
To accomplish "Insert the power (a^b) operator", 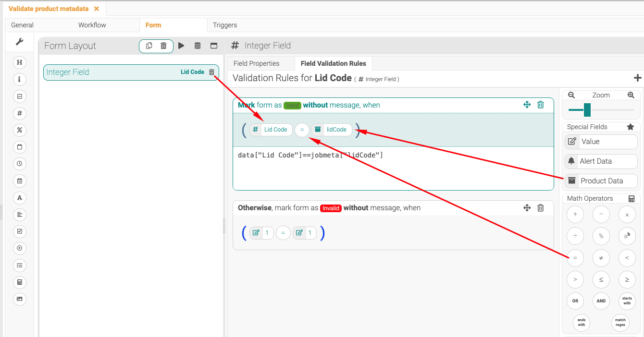I will click(x=627, y=236).
